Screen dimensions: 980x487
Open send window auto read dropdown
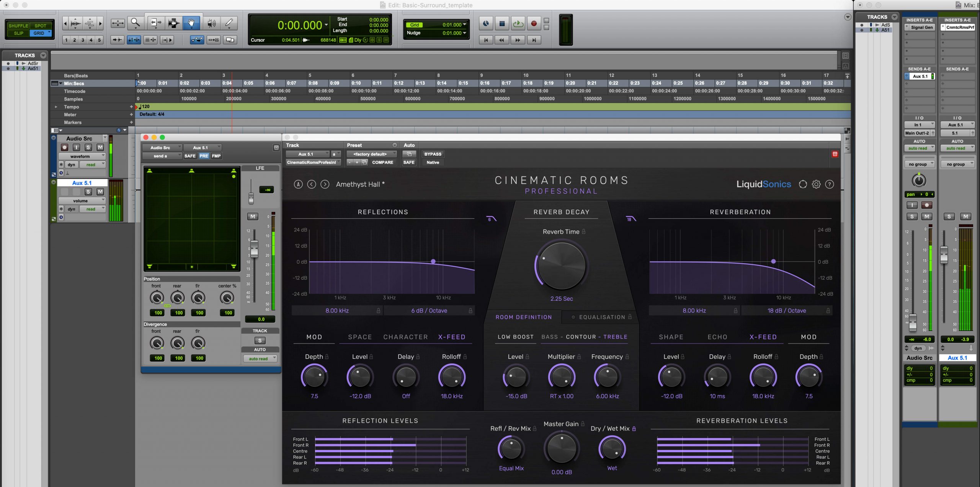[260, 359]
